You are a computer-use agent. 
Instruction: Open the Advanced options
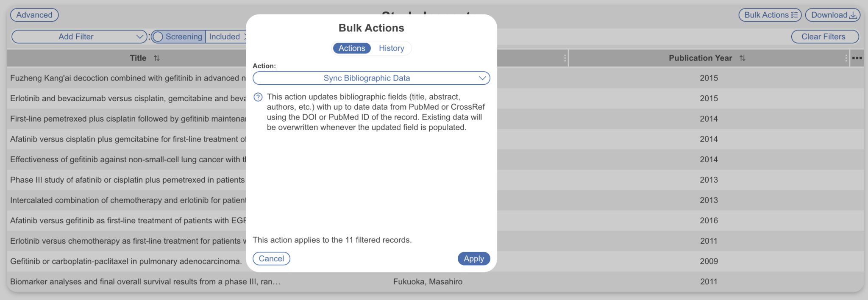click(x=34, y=14)
